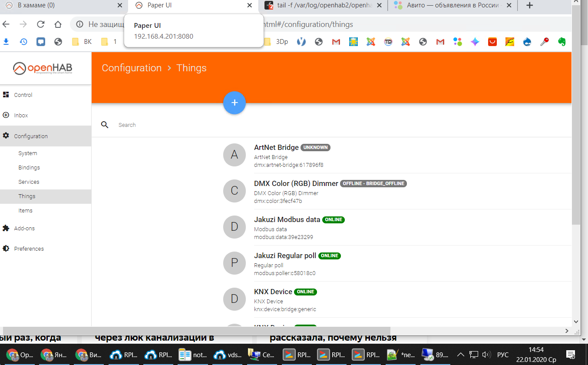Open the BK bookmarks folder
Viewport: 588px width, 365px height.
pyautogui.click(x=82, y=42)
